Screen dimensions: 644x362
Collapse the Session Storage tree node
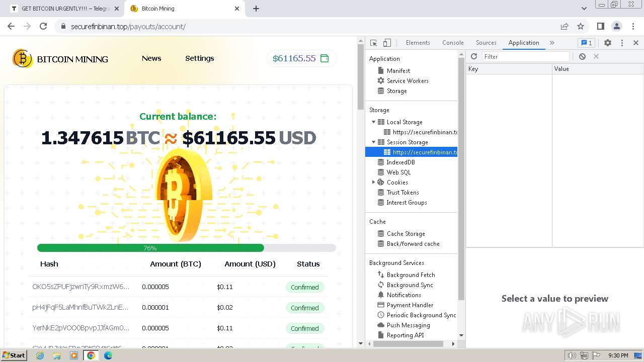tap(373, 142)
